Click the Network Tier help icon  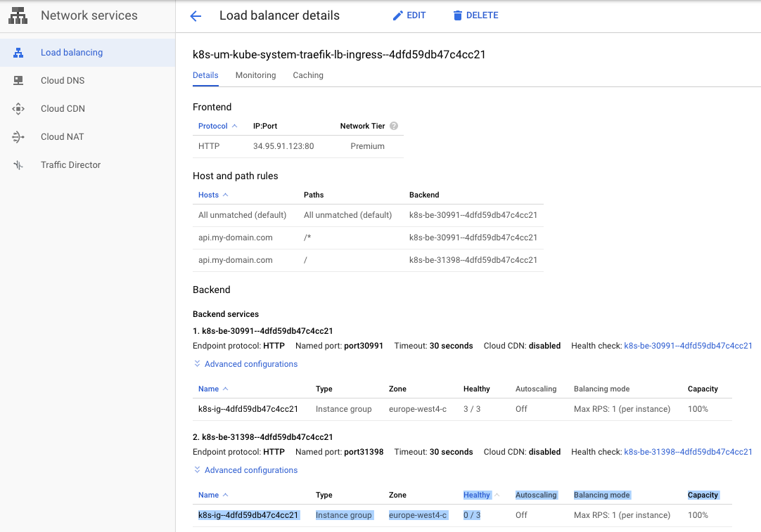point(394,126)
